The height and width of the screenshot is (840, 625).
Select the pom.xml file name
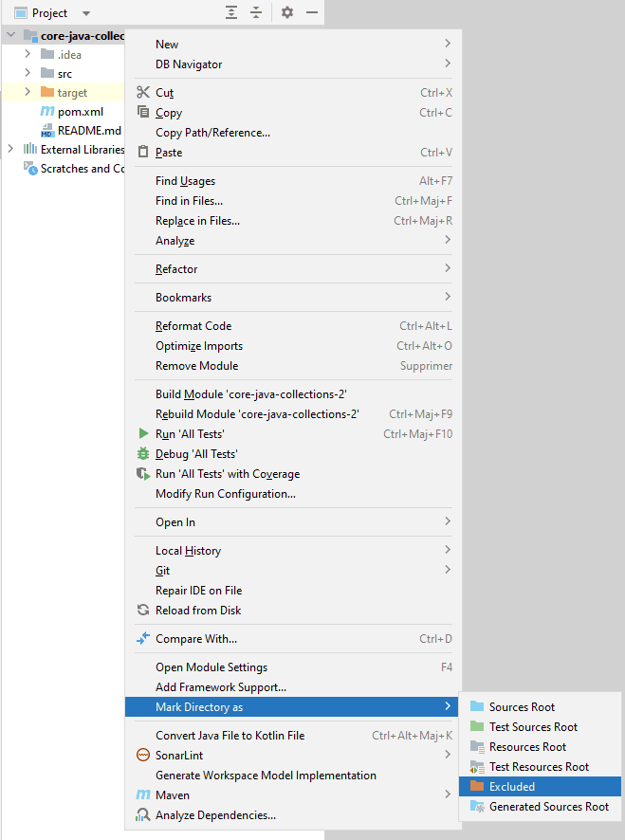coord(81,112)
